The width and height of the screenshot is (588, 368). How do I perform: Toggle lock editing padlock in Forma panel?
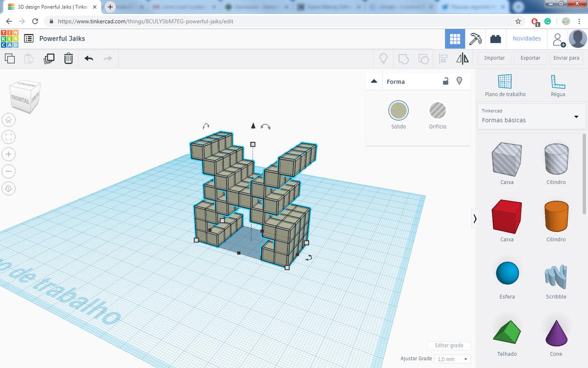[x=445, y=81]
